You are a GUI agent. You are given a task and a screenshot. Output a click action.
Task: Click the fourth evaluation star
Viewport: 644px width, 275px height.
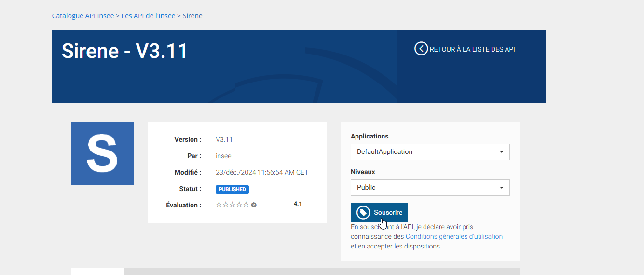tap(239, 205)
